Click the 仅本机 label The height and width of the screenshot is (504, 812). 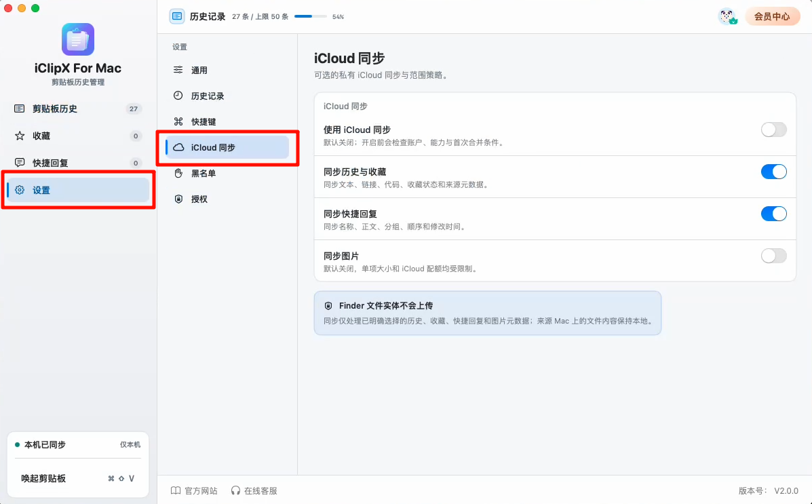(130, 445)
